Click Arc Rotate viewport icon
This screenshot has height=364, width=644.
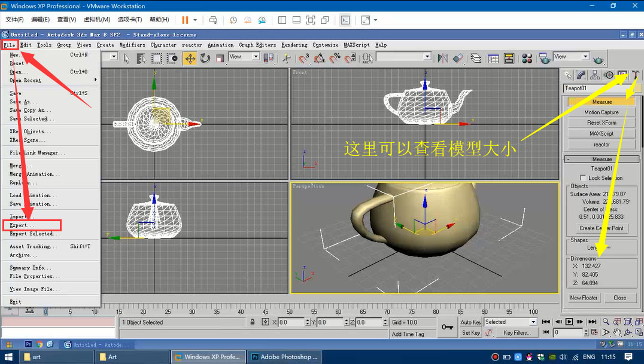(628, 332)
